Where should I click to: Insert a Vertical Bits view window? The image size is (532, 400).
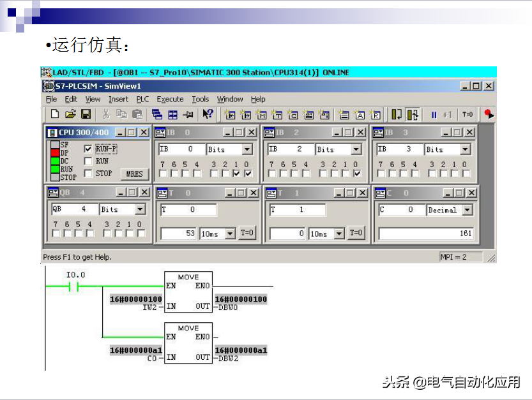tap(324, 115)
